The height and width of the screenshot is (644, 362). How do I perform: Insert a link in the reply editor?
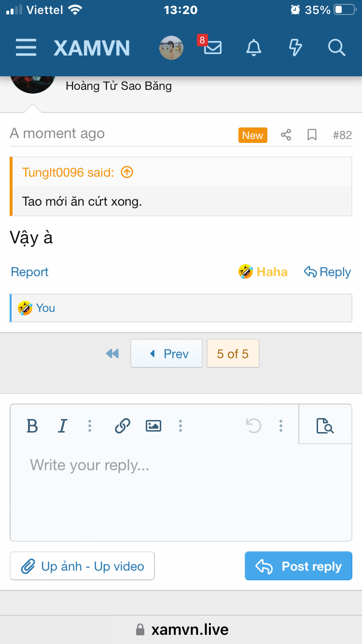pyautogui.click(x=122, y=425)
